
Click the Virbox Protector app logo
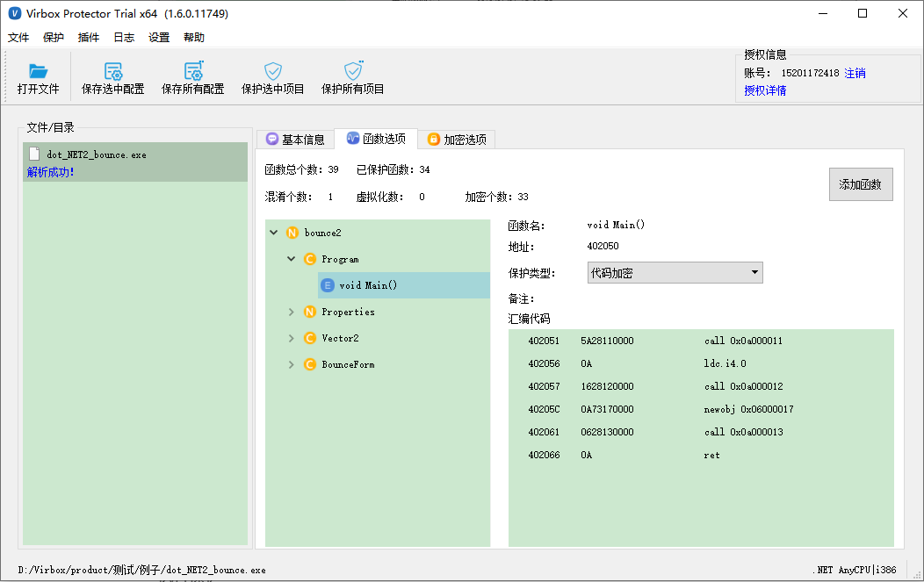pos(14,13)
